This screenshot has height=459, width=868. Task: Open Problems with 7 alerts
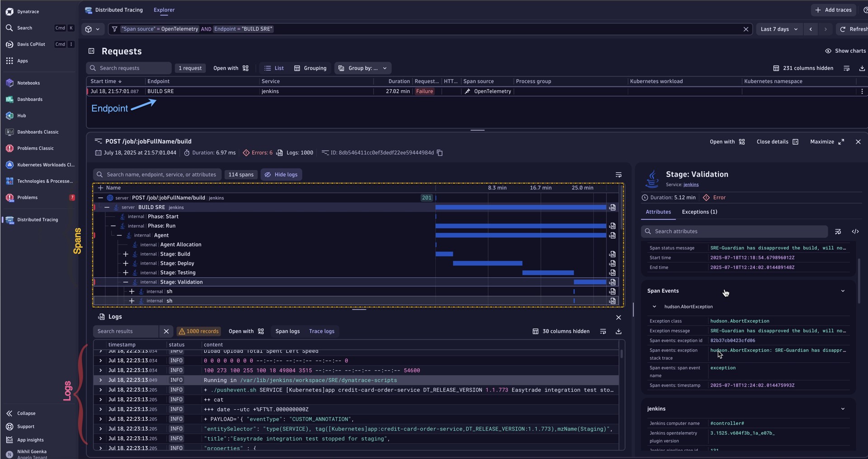[27, 198]
